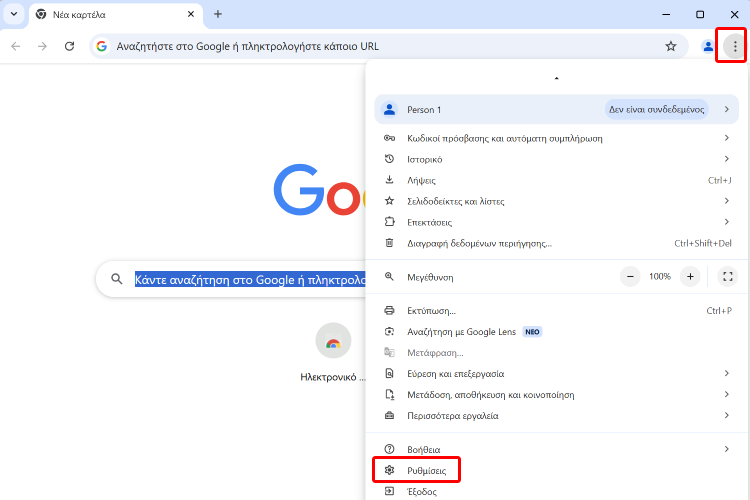Expand the Ιστορικό chevron arrow
Image resolution: width=750 pixels, height=500 pixels.
pyautogui.click(x=727, y=159)
